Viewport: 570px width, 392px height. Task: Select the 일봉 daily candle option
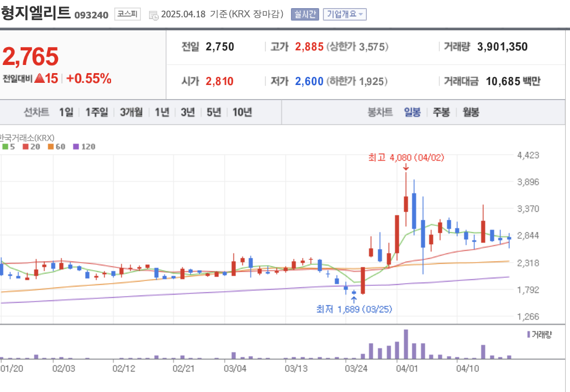pos(413,112)
